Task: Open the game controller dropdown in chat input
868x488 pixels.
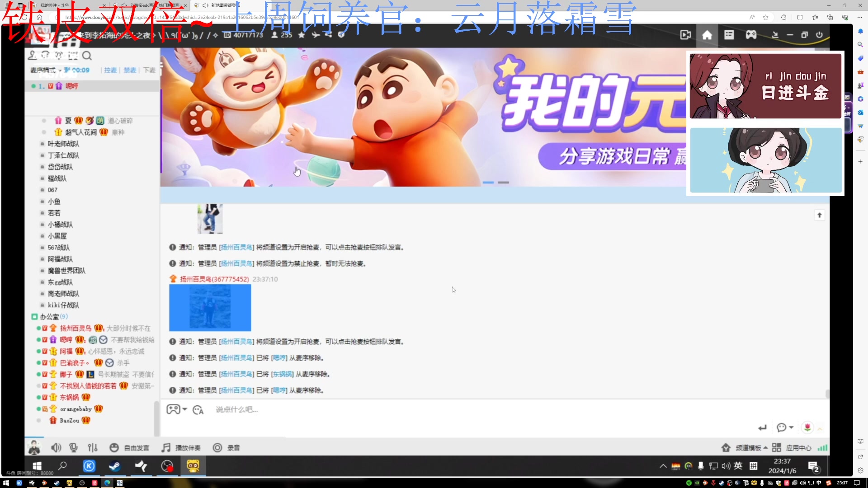Action: pyautogui.click(x=176, y=409)
